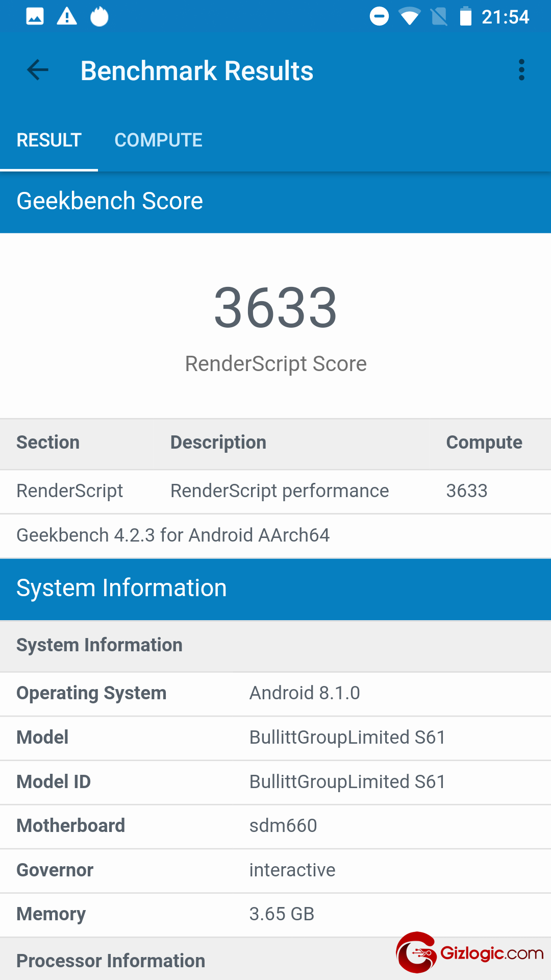Tap the gray System Information subheader
This screenshot has height=980, width=551.
pos(275,646)
